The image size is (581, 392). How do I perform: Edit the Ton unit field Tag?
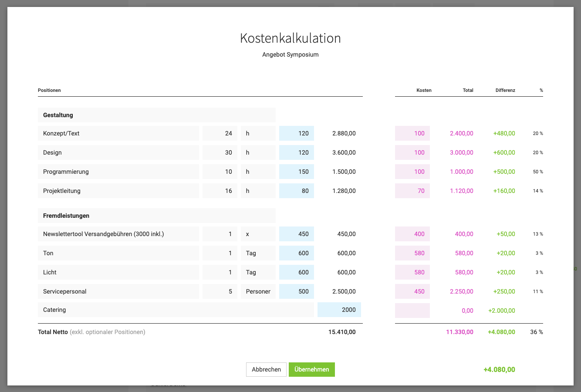[258, 253]
